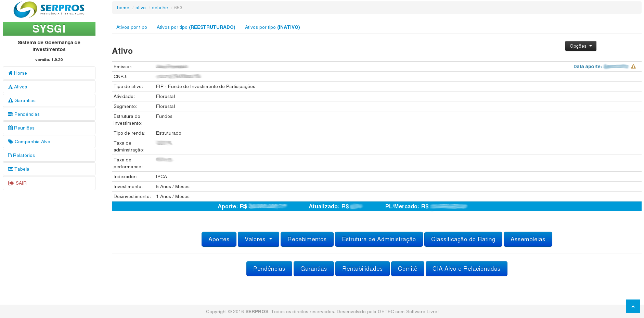This screenshot has height=318, width=644.
Task: Open the Opções dropdown
Action: coord(580,46)
